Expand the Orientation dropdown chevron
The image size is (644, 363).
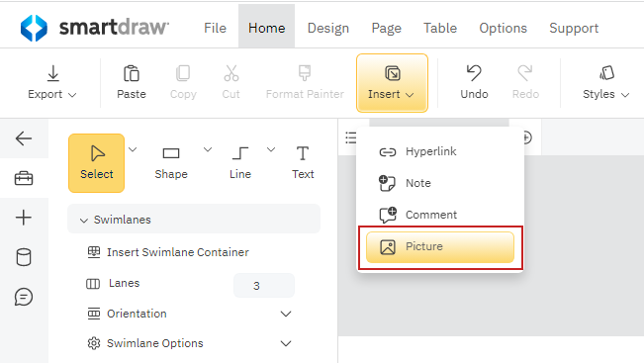coord(286,315)
